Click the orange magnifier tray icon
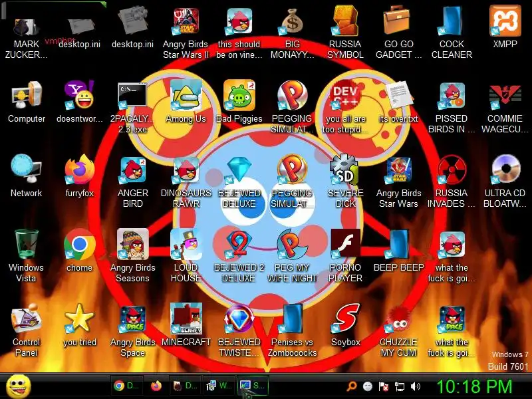This screenshot has height=399, width=532. coord(352,386)
